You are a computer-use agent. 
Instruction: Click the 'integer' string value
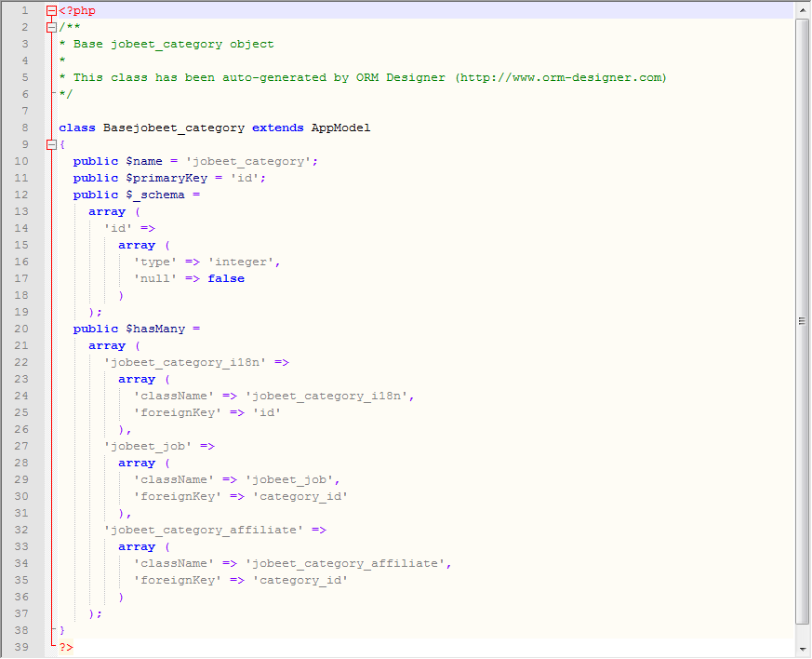pyautogui.click(x=244, y=262)
